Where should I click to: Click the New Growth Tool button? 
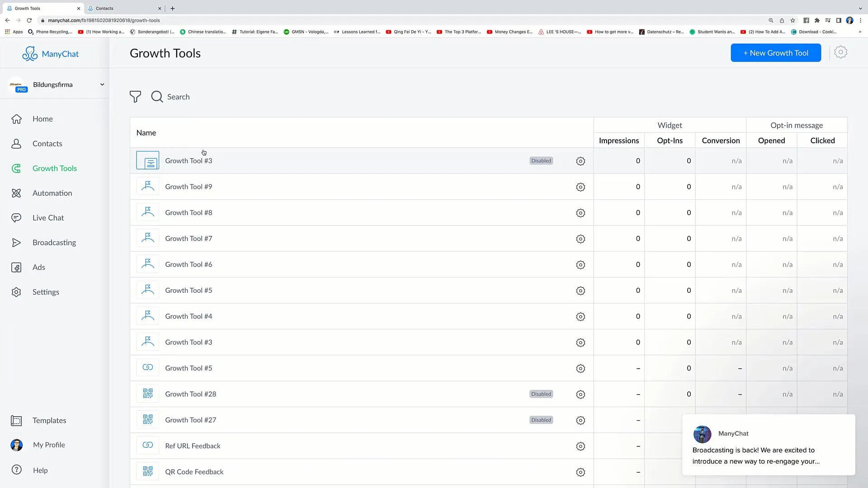click(776, 53)
